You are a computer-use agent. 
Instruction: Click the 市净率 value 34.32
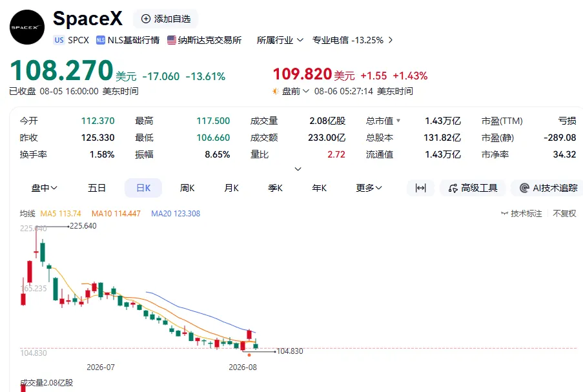564,154
